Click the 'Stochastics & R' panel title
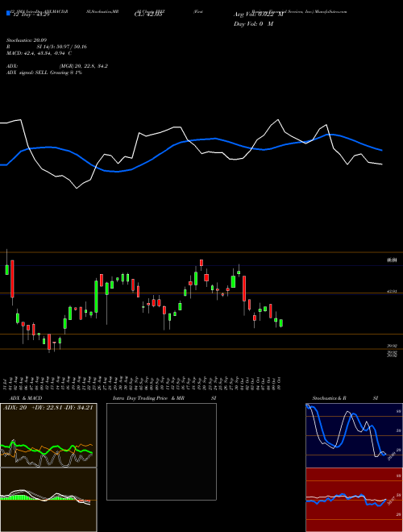This screenshot has width=403, height=532. (329, 398)
